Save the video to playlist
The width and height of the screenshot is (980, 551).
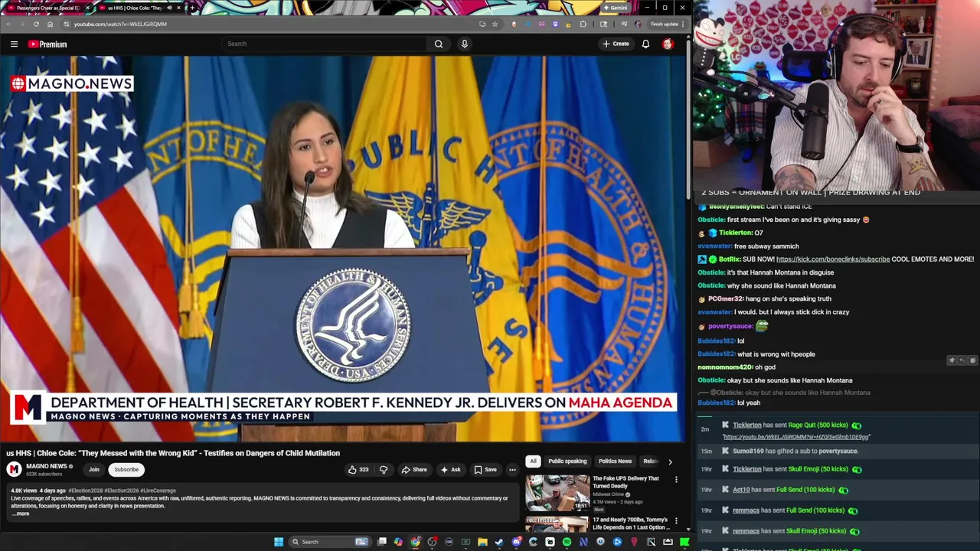pos(485,469)
